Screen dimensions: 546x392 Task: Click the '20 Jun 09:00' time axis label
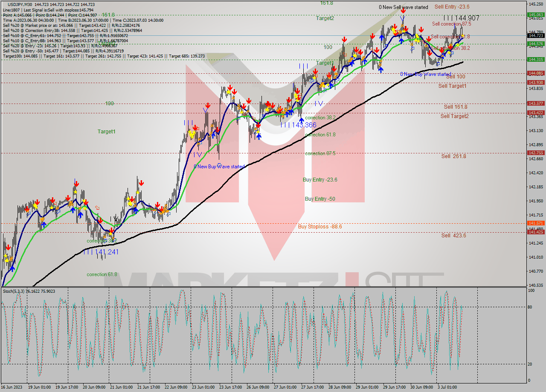94,387
